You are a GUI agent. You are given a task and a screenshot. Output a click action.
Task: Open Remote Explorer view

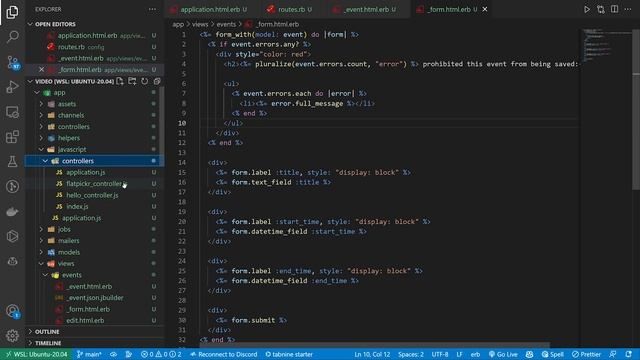(x=12, y=112)
